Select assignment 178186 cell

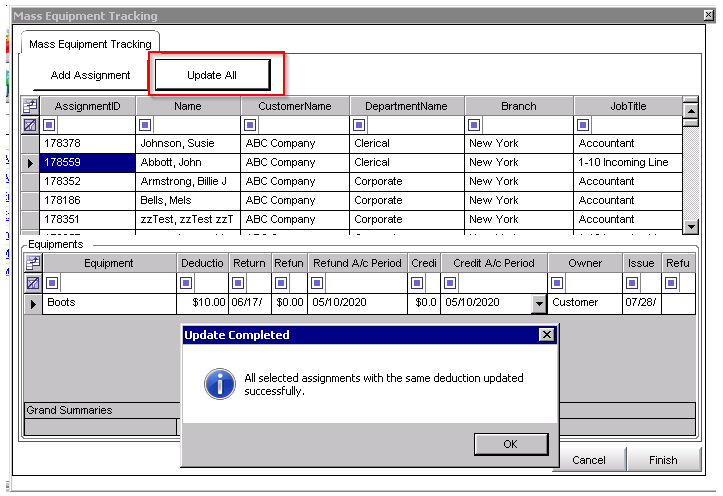(88, 201)
